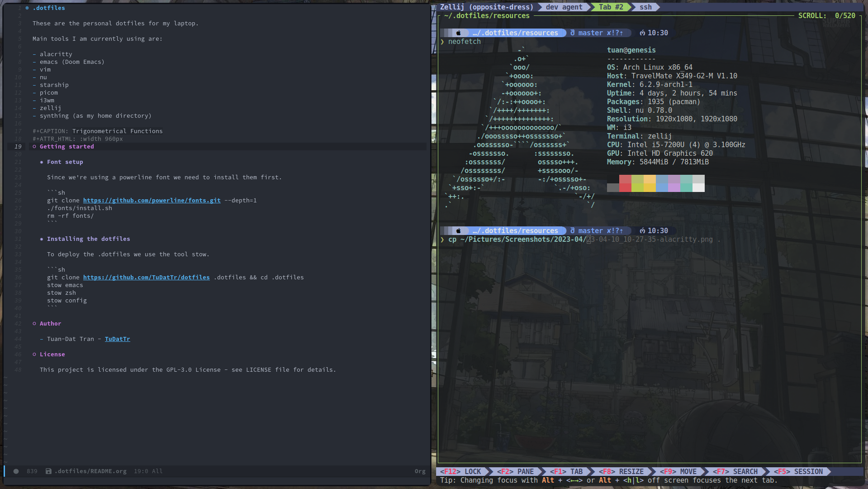Click the Kernel: 6.2.9-arch1-1 line
This screenshot has height=489, width=868.
650,85
